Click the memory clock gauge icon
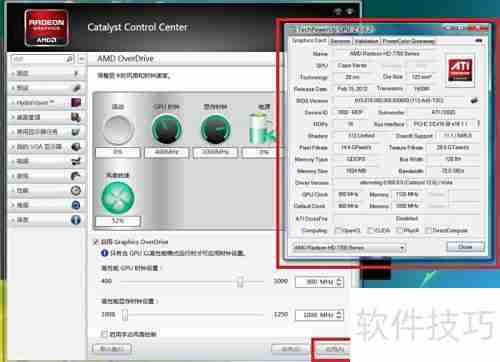 [215, 129]
